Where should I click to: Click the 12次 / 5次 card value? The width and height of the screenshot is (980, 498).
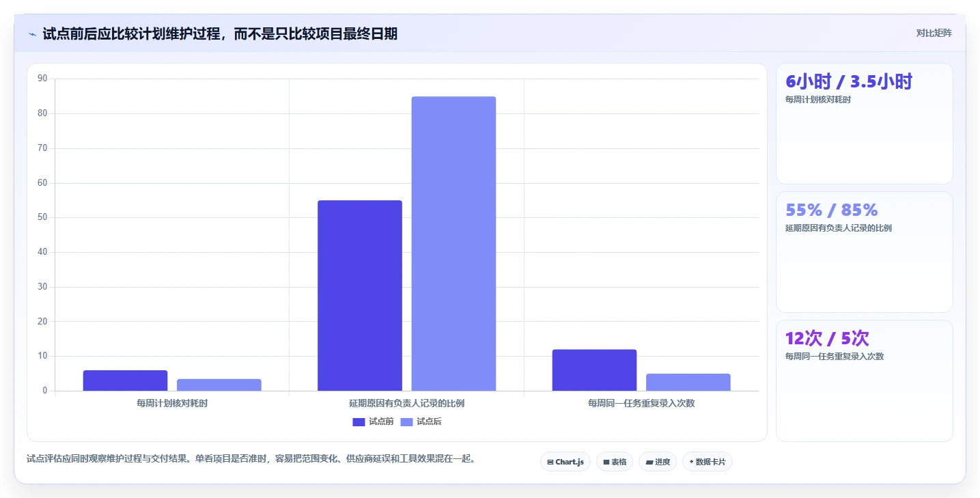click(827, 338)
